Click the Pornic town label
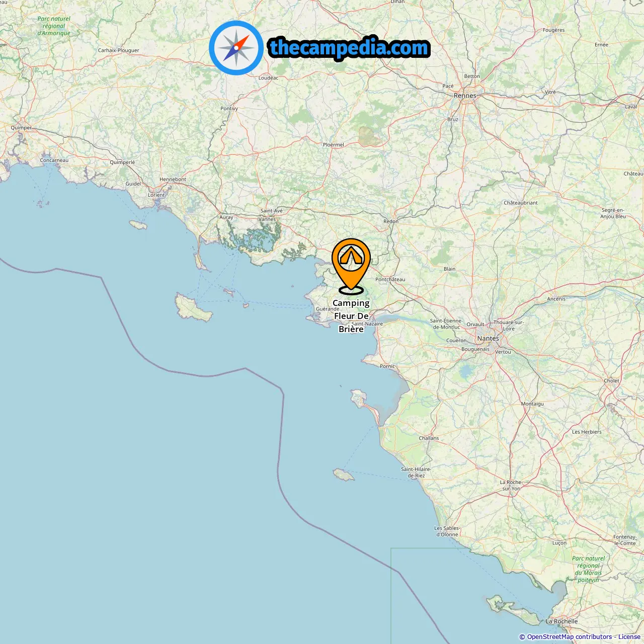Image resolution: width=644 pixels, height=644 pixels. click(387, 366)
